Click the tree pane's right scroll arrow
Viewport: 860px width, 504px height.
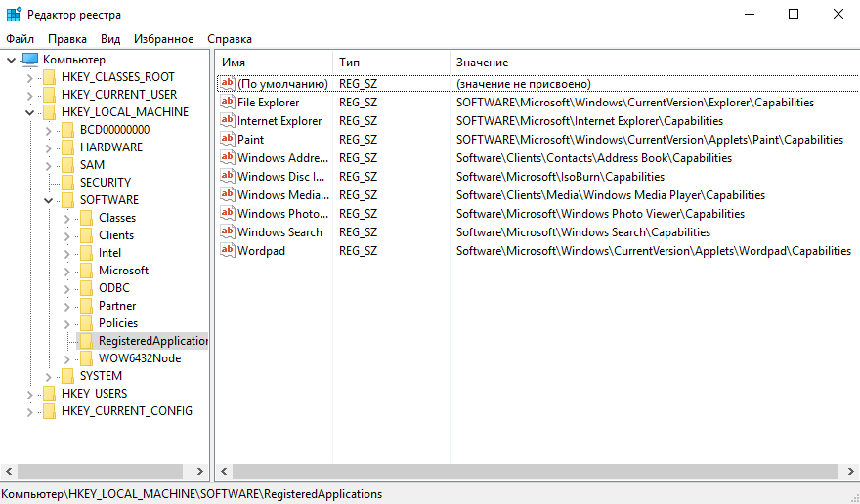(x=200, y=471)
